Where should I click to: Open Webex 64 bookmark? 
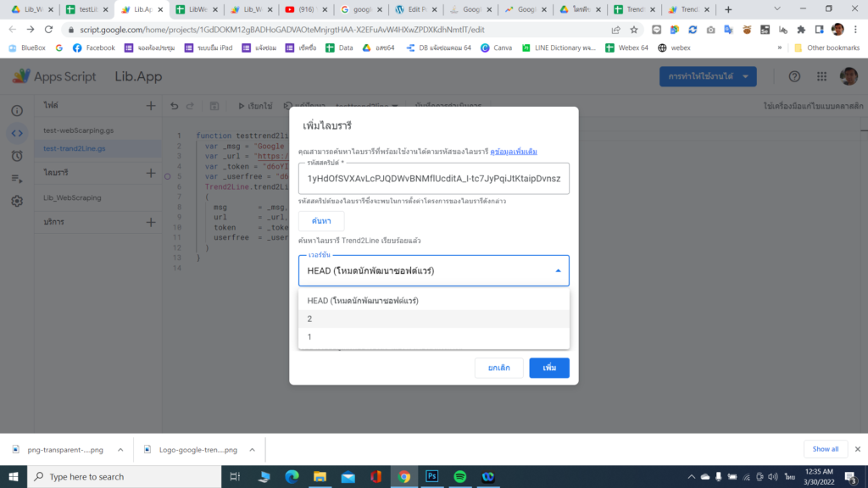pyautogui.click(x=626, y=47)
